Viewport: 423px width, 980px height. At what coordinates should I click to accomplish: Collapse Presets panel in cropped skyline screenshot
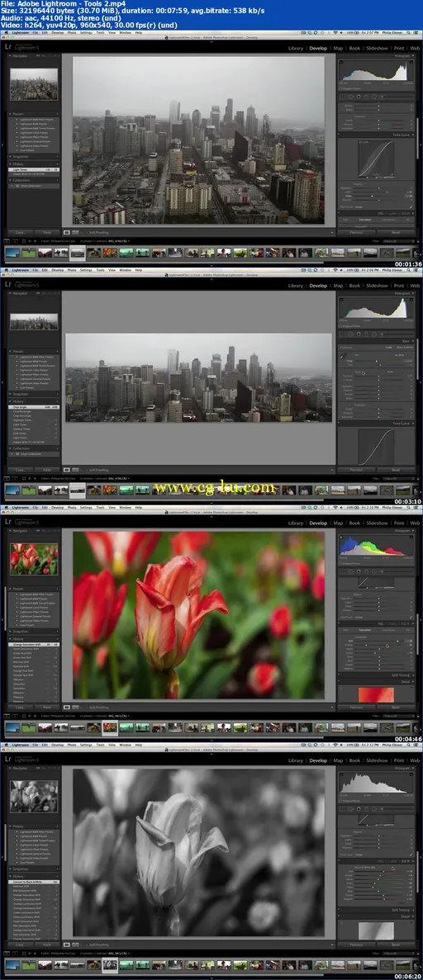11,351
